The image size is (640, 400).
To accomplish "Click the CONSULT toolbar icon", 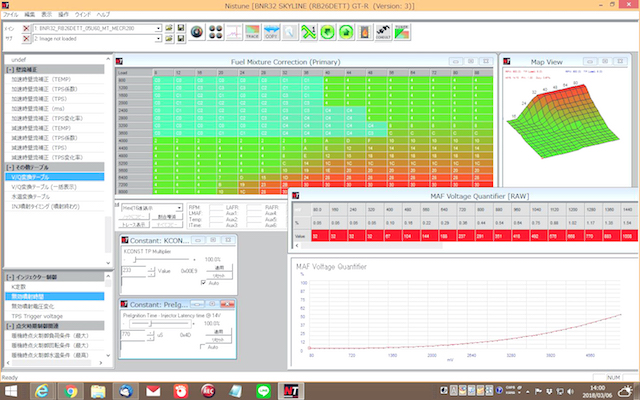I will pos(382,32).
